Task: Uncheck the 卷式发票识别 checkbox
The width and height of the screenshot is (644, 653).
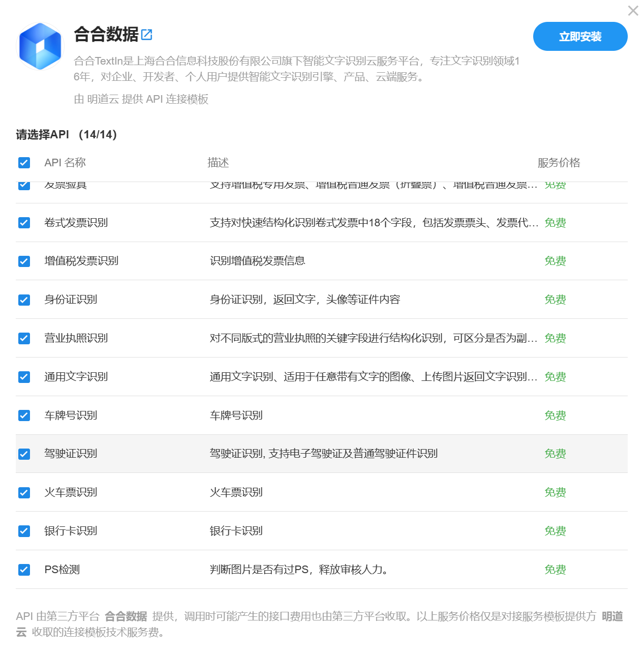Action: [x=24, y=223]
